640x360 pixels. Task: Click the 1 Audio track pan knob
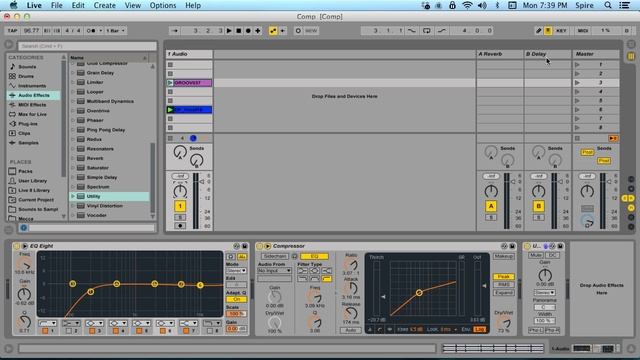click(x=180, y=191)
